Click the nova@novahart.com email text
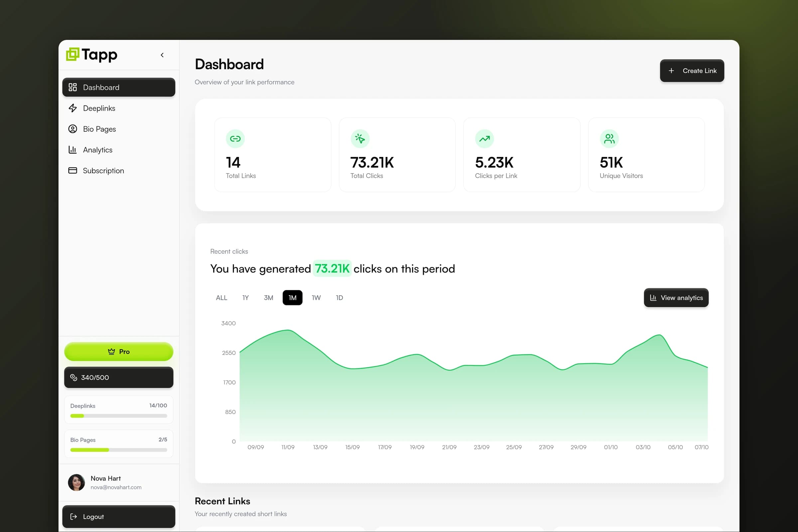 [116, 487]
